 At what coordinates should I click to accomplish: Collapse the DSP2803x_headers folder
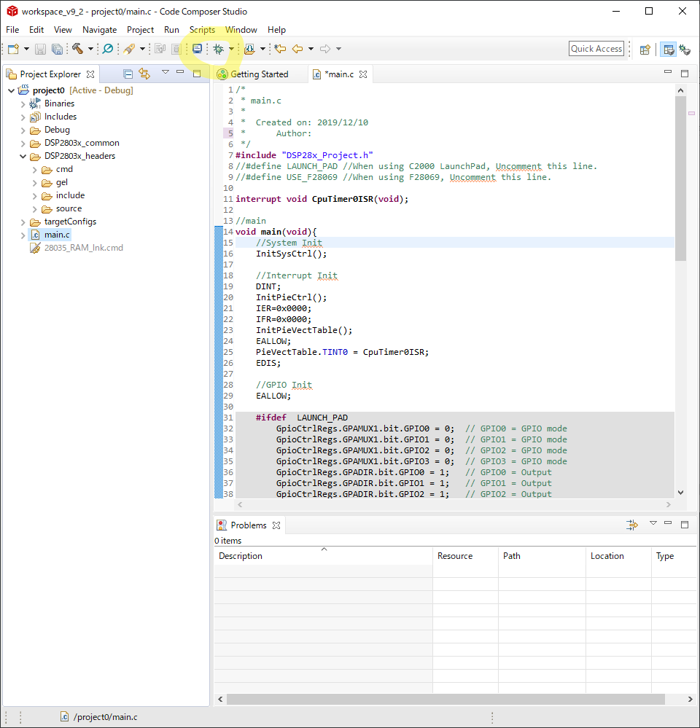23,156
